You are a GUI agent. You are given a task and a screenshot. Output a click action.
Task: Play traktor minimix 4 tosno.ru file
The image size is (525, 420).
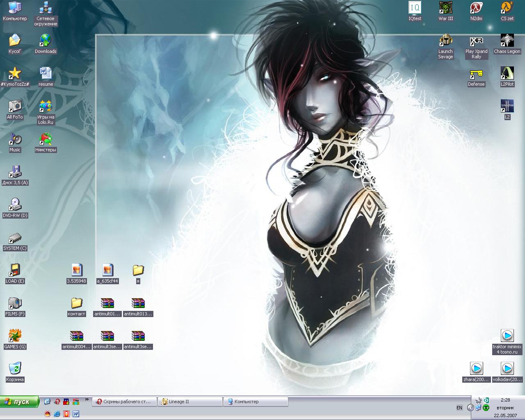pyautogui.click(x=507, y=342)
